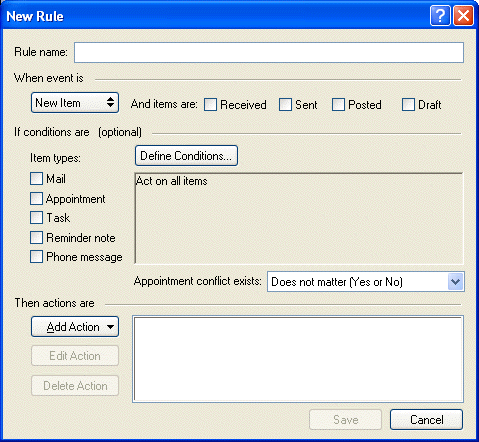
Task: Click the 'Act on all items' text
Action: [172, 181]
